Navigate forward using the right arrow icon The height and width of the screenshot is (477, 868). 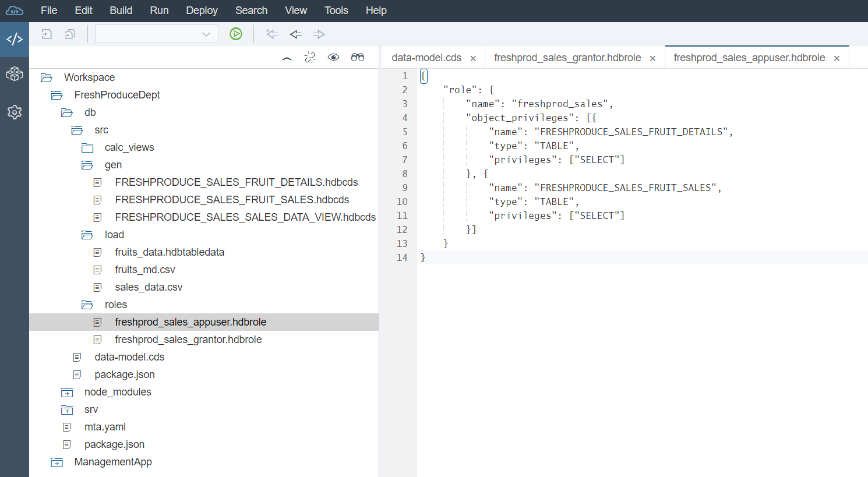[x=318, y=34]
